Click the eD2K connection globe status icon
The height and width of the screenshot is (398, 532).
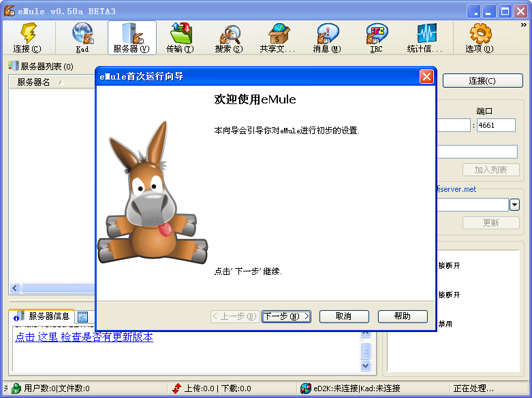click(x=306, y=388)
